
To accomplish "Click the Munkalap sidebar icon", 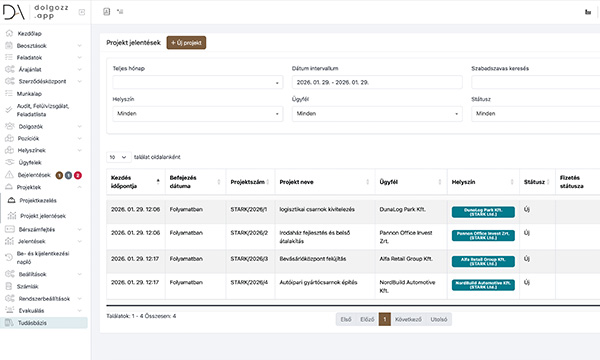I will pos(9,93).
